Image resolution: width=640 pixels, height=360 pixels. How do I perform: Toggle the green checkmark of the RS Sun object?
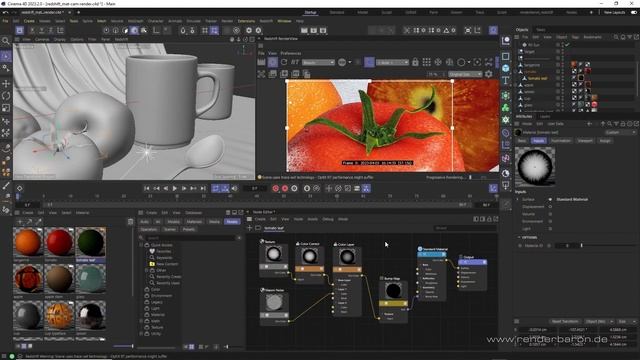[x=567, y=44]
